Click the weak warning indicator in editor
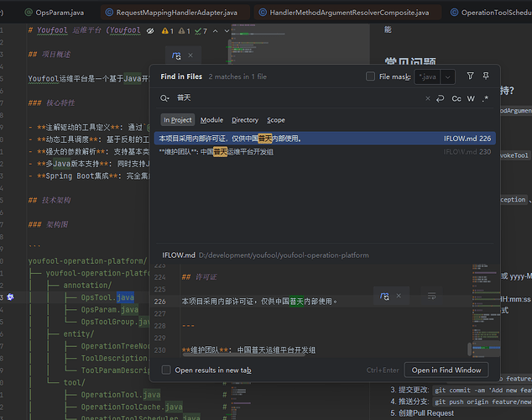The image size is (532, 420). tap(185, 31)
